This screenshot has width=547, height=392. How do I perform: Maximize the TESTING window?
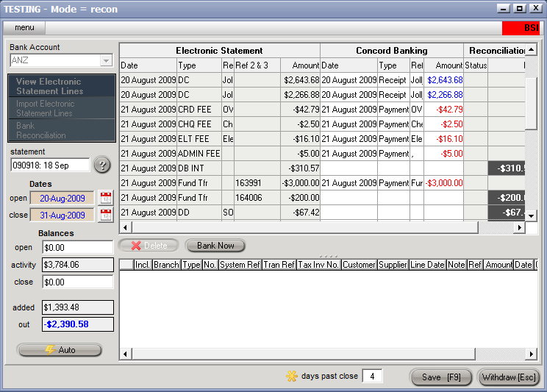520,8
